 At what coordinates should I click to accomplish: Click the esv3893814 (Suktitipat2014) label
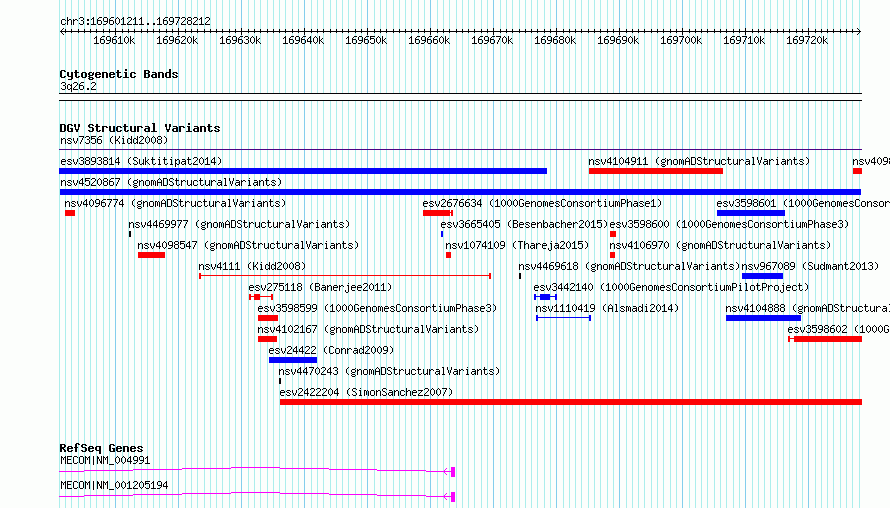(x=141, y=161)
